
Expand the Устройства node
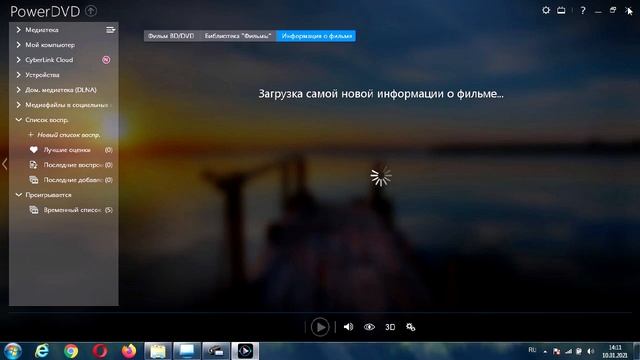(x=18, y=75)
